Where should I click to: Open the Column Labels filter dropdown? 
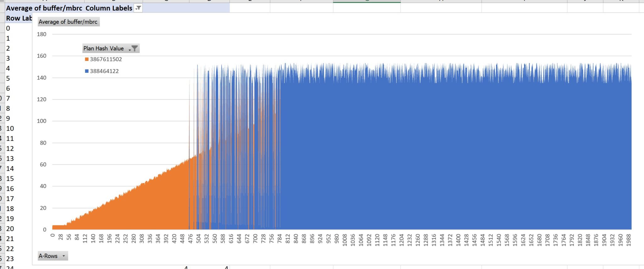138,8
